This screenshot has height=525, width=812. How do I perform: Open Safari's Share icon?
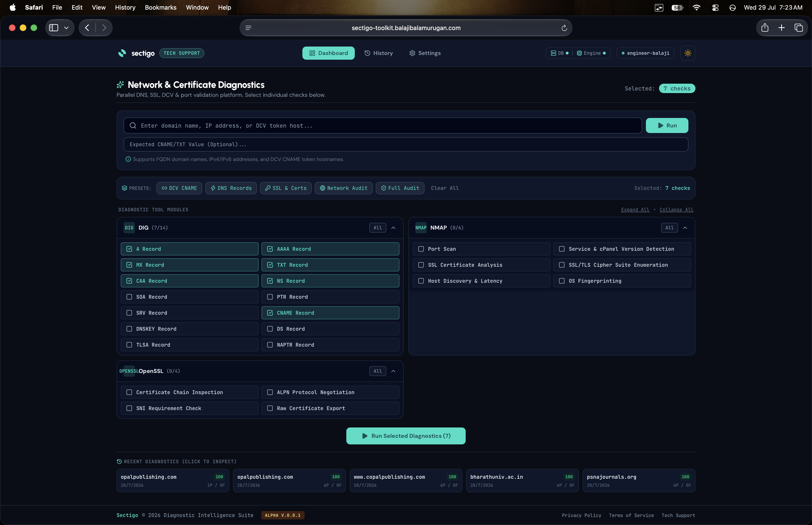[x=765, y=28]
